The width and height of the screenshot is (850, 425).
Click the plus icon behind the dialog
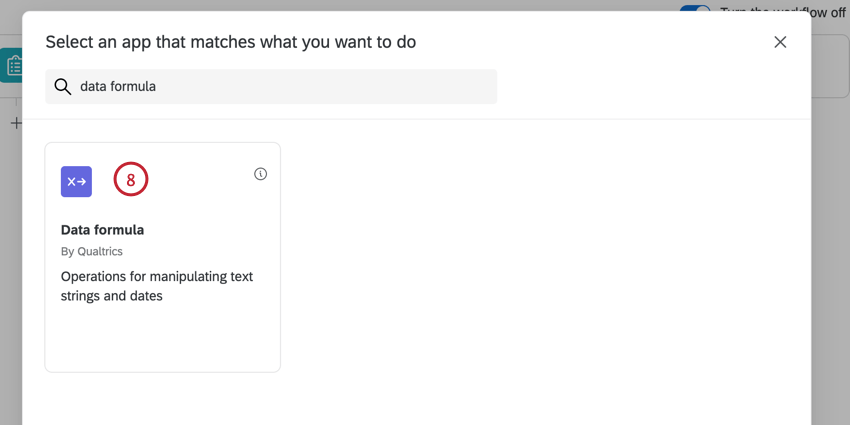[15, 123]
